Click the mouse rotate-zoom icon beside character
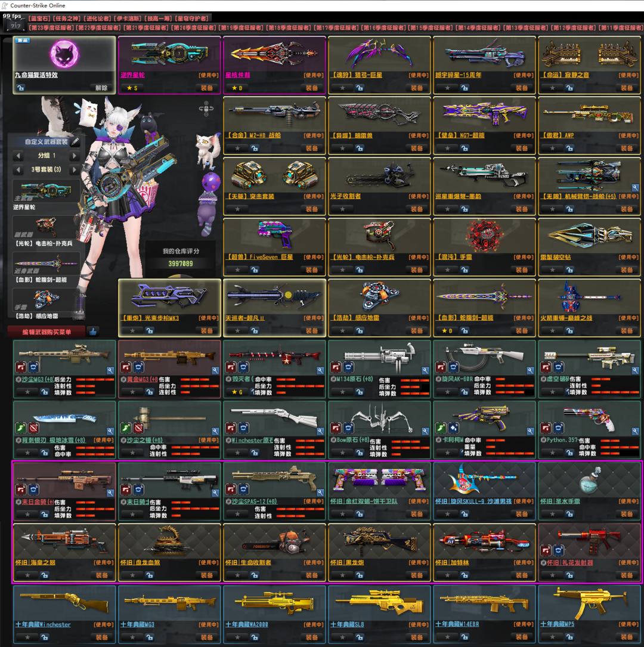The image size is (644, 647). tap(206, 109)
